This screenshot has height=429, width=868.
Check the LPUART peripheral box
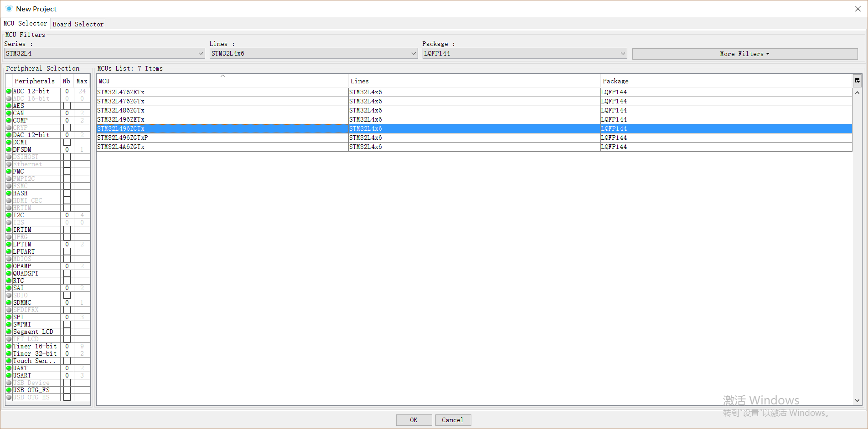click(x=67, y=251)
